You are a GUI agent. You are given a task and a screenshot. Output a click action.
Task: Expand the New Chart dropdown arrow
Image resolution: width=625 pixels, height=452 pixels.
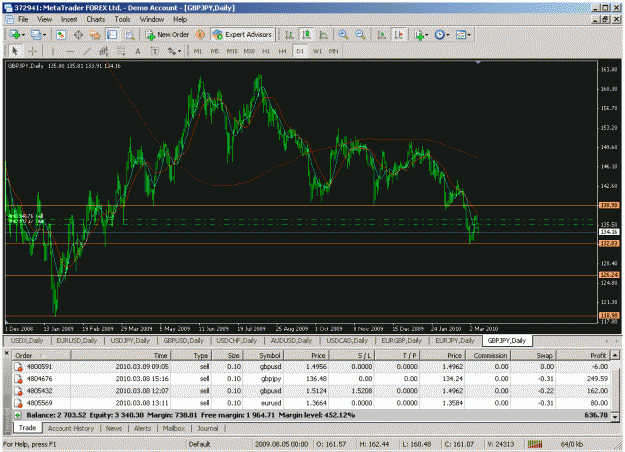(x=23, y=35)
